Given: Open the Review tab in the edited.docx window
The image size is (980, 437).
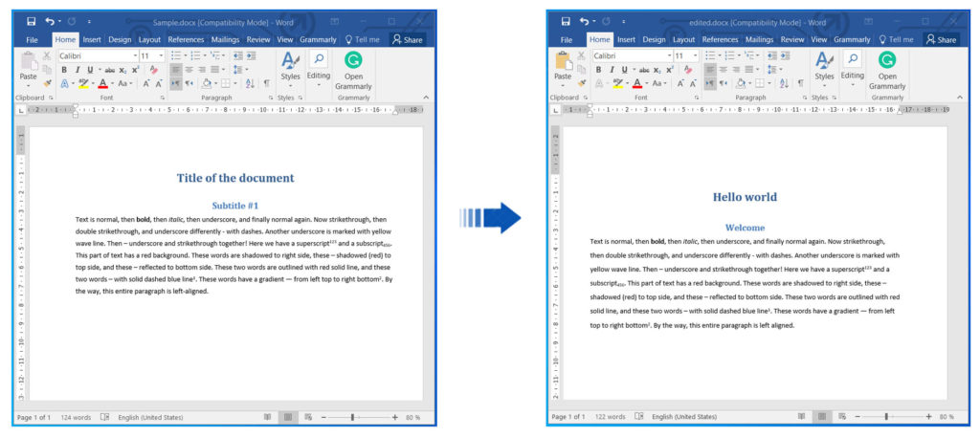Looking at the screenshot, I should (791, 39).
